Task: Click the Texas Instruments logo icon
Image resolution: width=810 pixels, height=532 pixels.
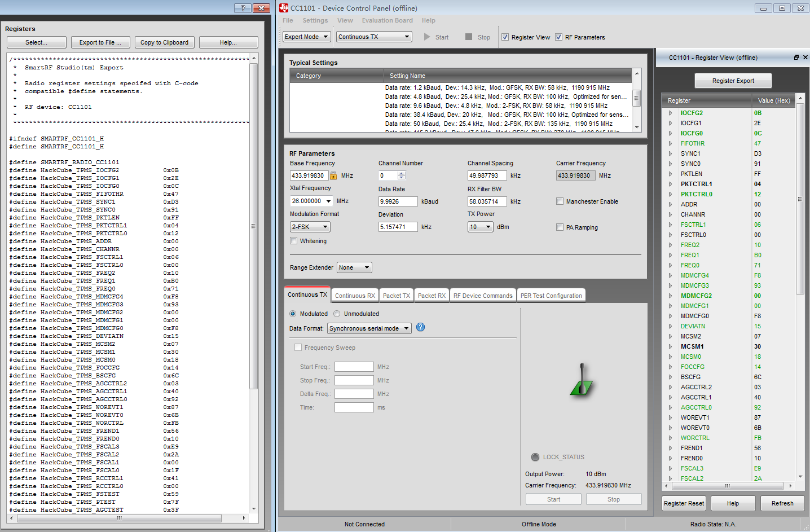Action: [x=284, y=8]
